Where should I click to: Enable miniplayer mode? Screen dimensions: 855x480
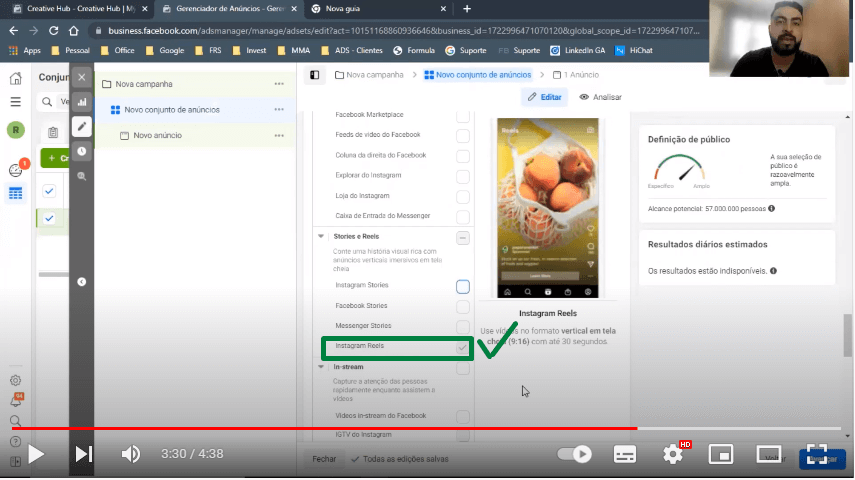pyautogui.click(x=720, y=454)
